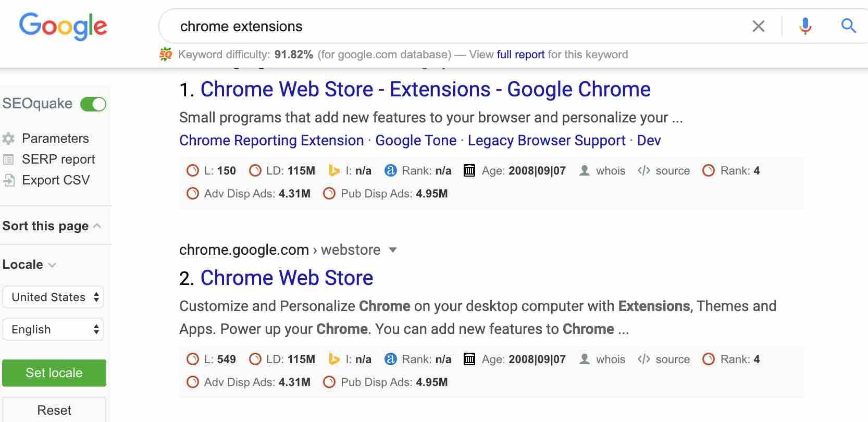Click the green Set locale button

click(x=54, y=373)
